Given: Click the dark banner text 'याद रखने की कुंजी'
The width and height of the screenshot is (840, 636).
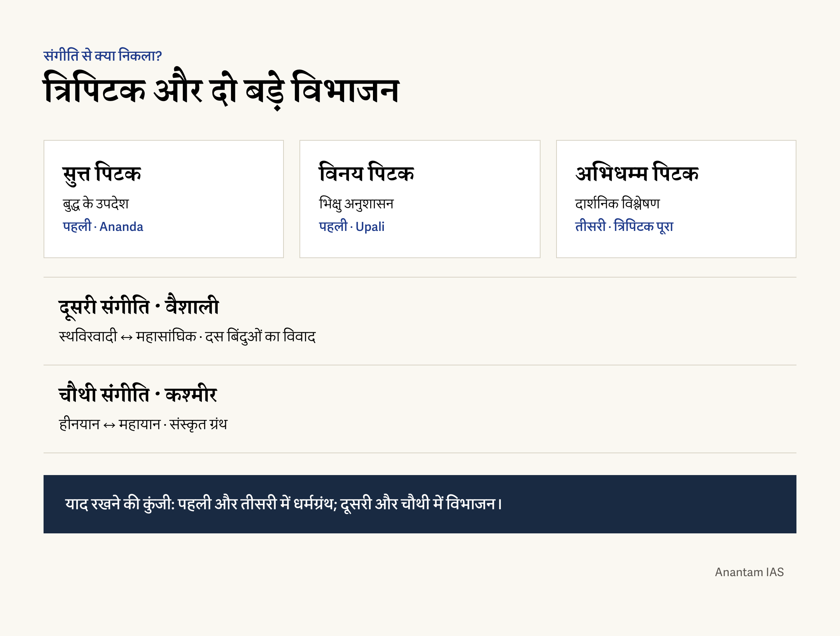Looking at the screenshot, I should 120,504.
